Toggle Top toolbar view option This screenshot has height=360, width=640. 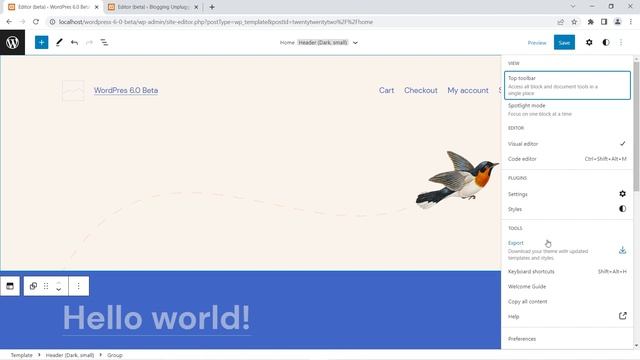click(x=567, y=85)
